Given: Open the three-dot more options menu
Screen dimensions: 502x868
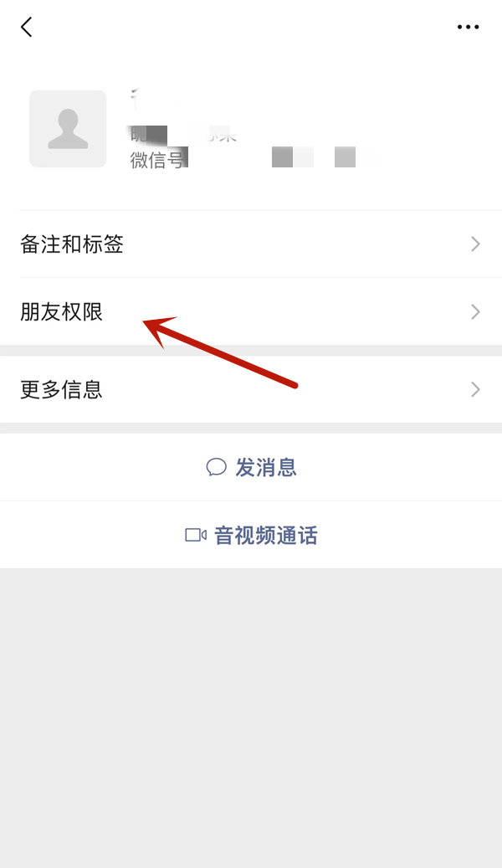Looking at the screenshot, I should 468,27.
